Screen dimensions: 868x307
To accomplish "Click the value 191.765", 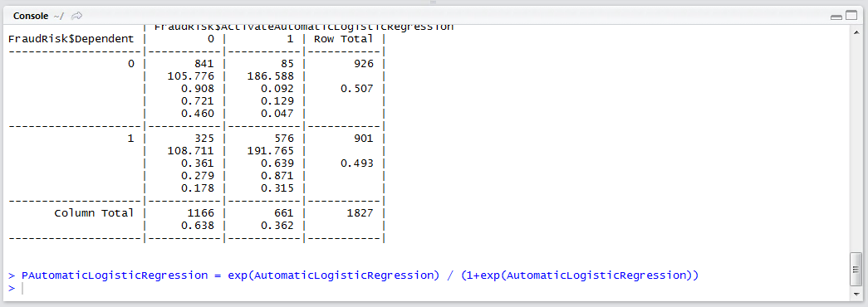I will click(271, 150).
